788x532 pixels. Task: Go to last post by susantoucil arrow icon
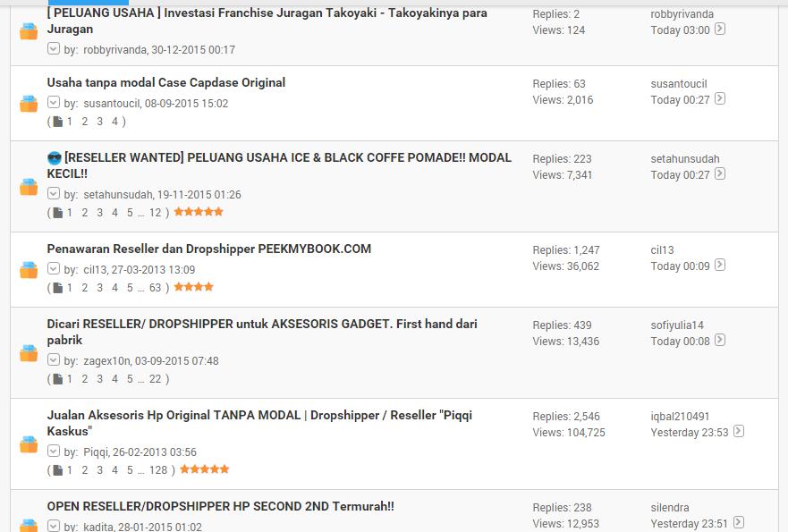pos(720,98)
